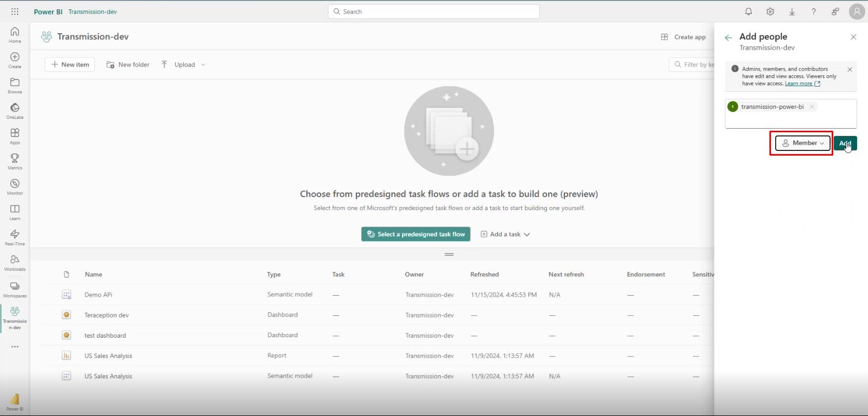Open settings gear icon
This screenshot has width=868, height=416.
click(770, 11)
